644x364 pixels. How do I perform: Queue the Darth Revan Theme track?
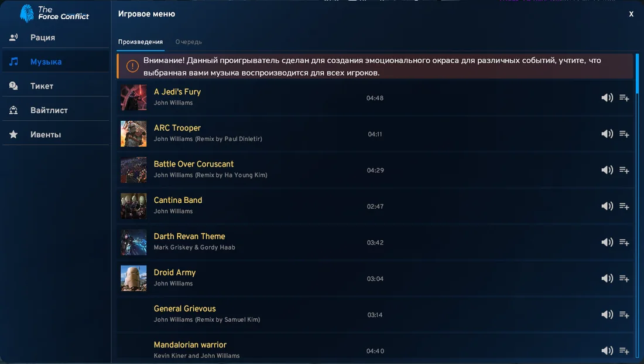pyautogui.click(x=624, y=242)
